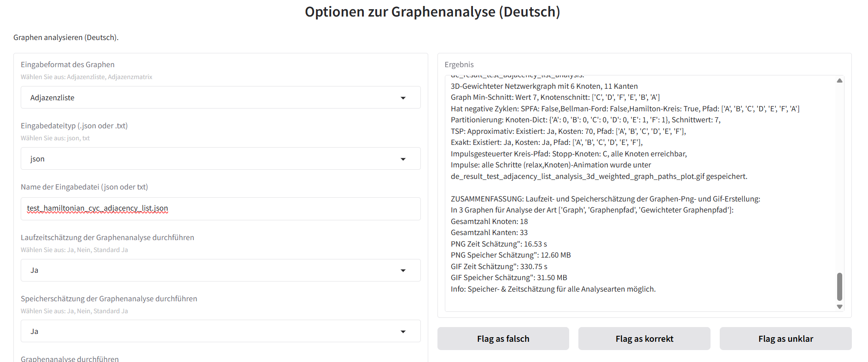Open the Speicherschätzung dropdown set to Ja
This screenshot has height=362, width=868.
[x=221, y=331]
